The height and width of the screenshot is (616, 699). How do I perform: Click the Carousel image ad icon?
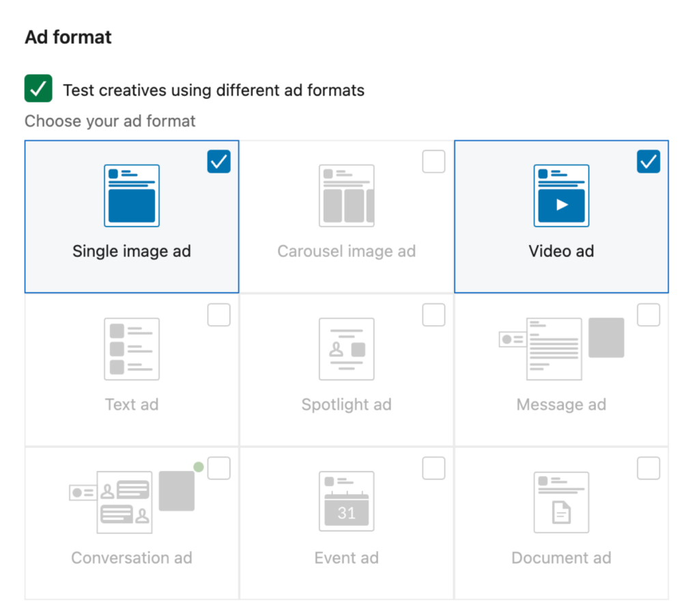tap(346, 195)
